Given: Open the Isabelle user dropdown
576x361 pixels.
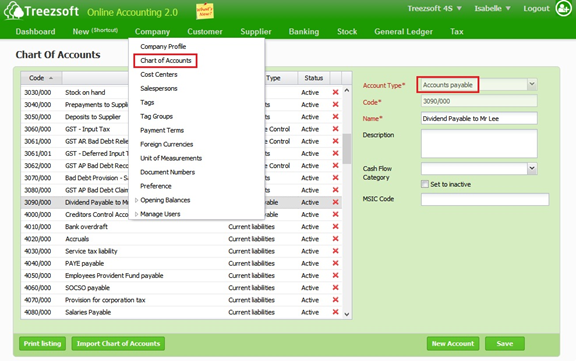Looking at the screenshot, I should (492, 8).
